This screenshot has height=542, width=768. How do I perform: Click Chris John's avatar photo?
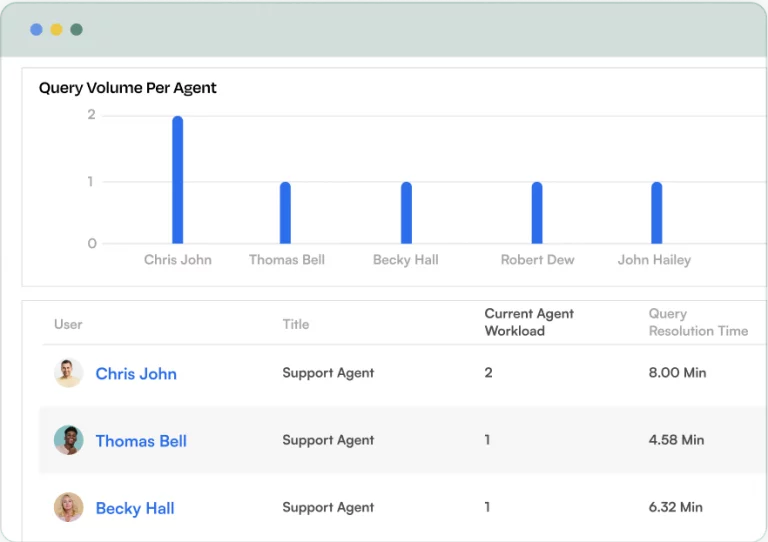(68, 373)
